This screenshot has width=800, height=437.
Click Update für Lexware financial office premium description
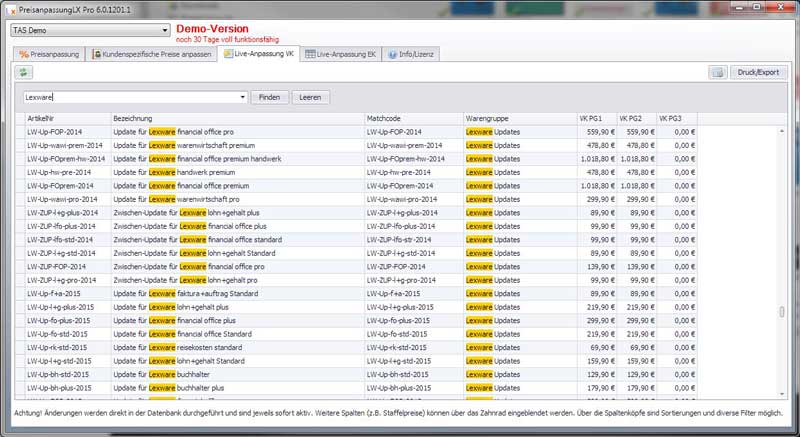point(181,186)
